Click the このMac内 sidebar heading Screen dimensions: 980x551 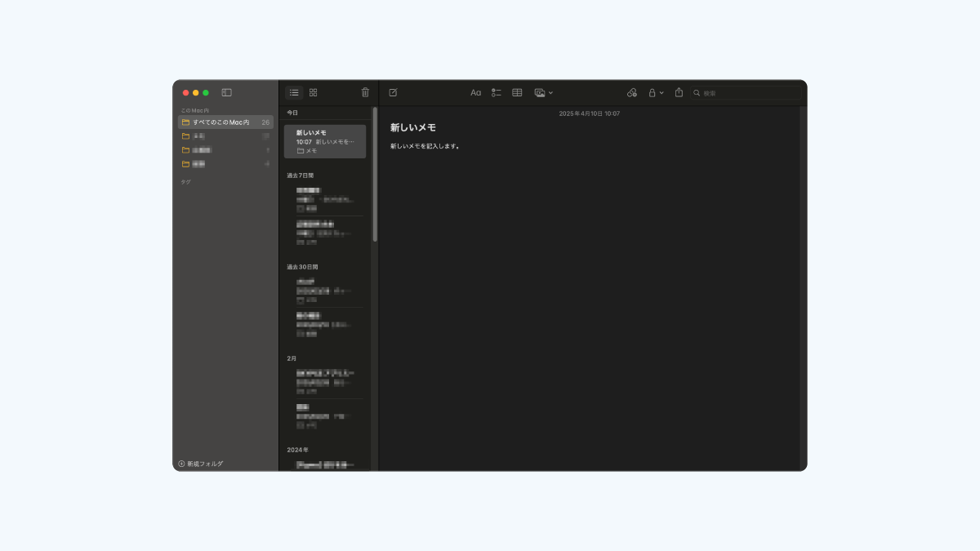(195, 110)
